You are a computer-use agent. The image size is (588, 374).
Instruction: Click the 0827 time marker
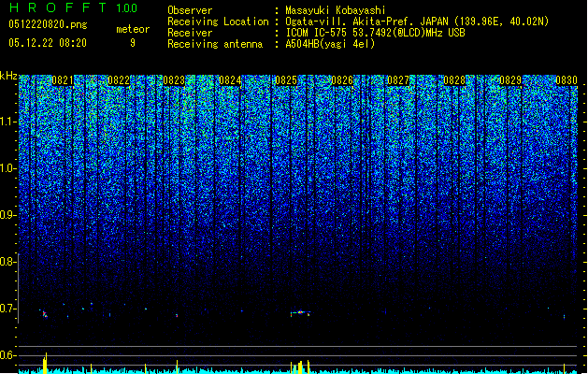pos(398,80)
